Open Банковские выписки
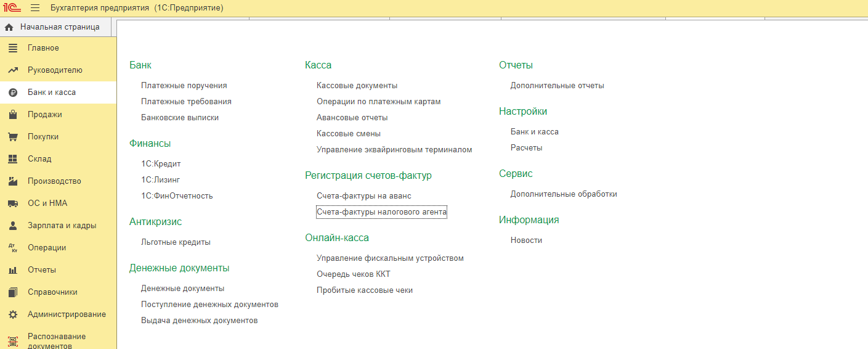868x349 pixels. point(180,118)
